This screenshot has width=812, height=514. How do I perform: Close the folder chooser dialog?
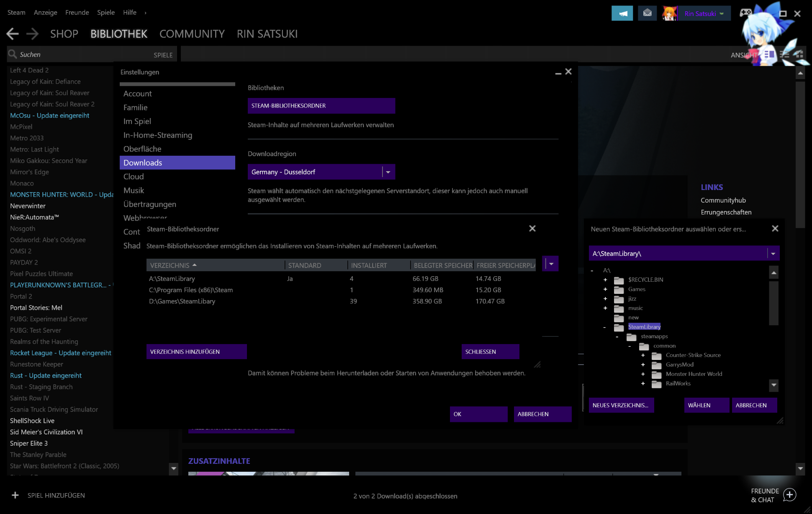(775, 229)
